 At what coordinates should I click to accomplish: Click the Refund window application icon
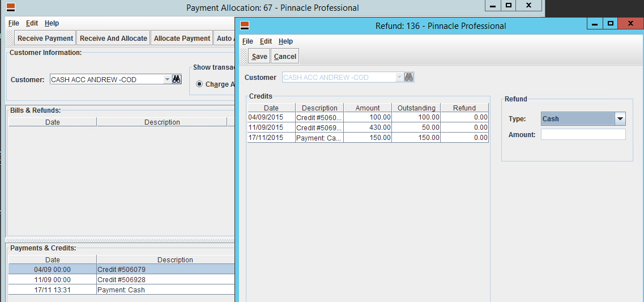(x=245, y=25)
